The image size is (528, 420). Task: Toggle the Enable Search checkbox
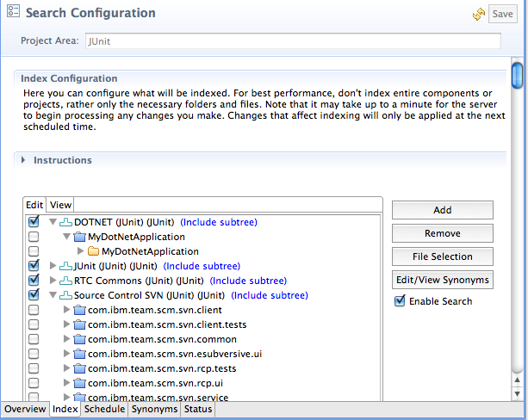400,300
